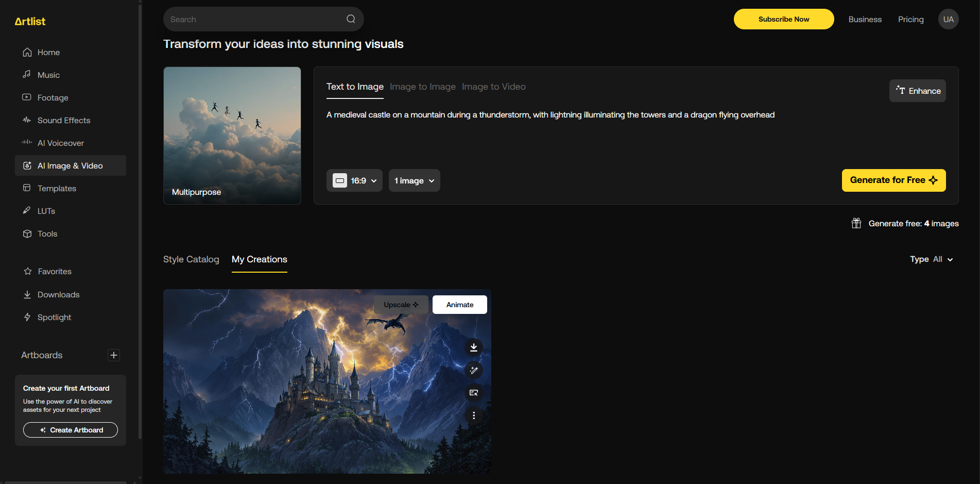Open the UA user avatar menu
Image resolution: width=980 pixels, height=484 pixels.
pyautogui.click(x=949, y=19)
